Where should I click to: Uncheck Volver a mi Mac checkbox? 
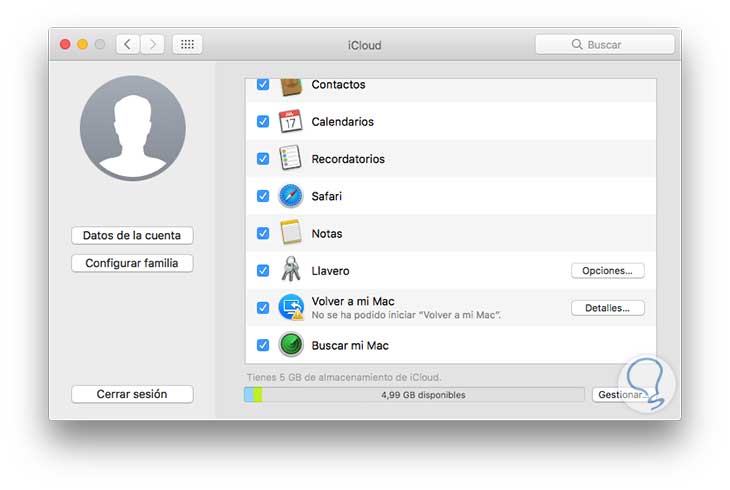(263, 308)
